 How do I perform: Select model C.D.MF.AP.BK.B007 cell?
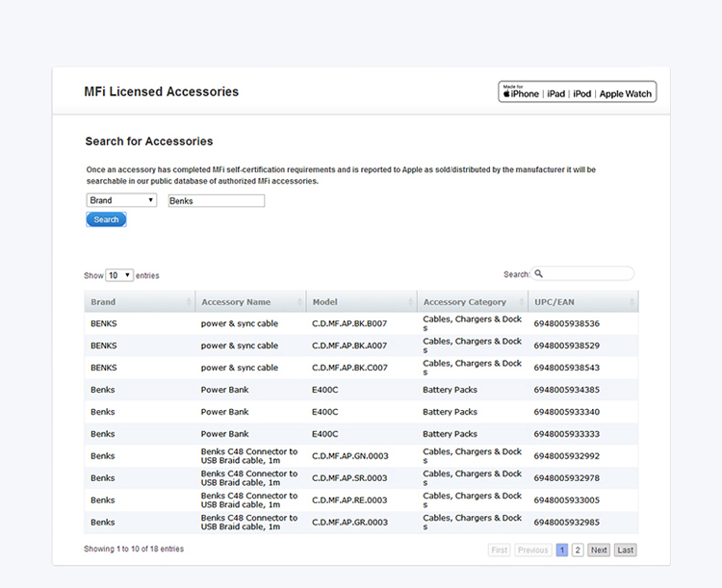(349, 323)
